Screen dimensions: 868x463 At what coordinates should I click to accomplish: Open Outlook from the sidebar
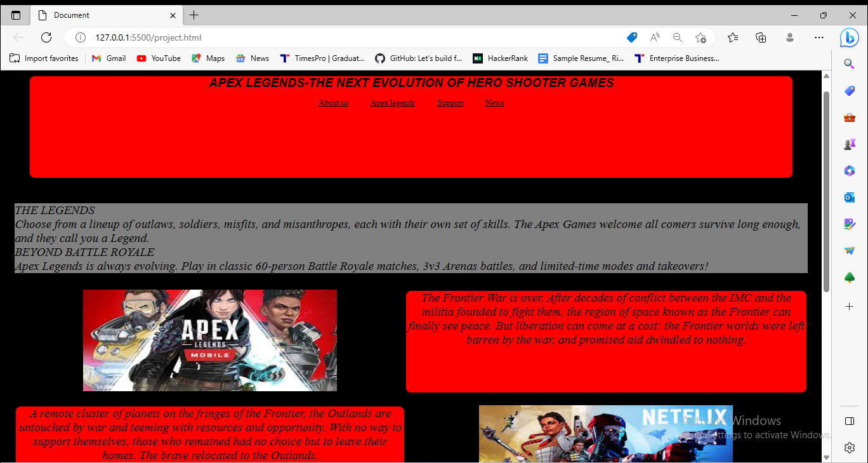click(x=849, y=198)
